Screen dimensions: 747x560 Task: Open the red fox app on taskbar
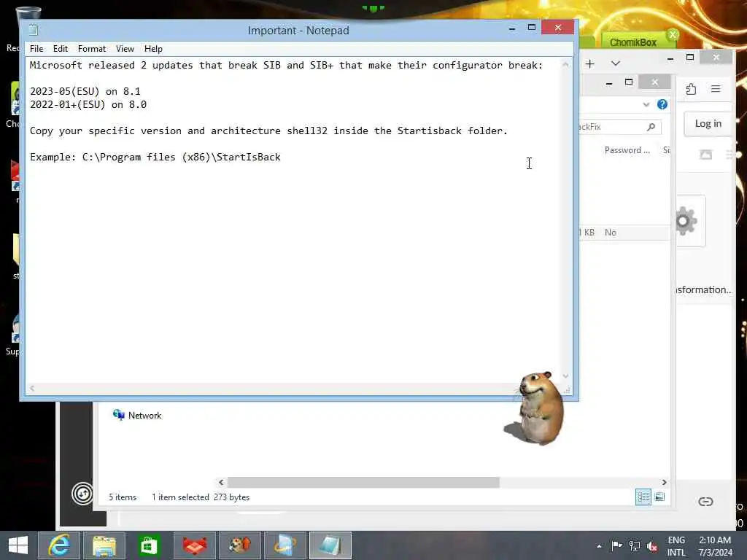pos(194,545)
